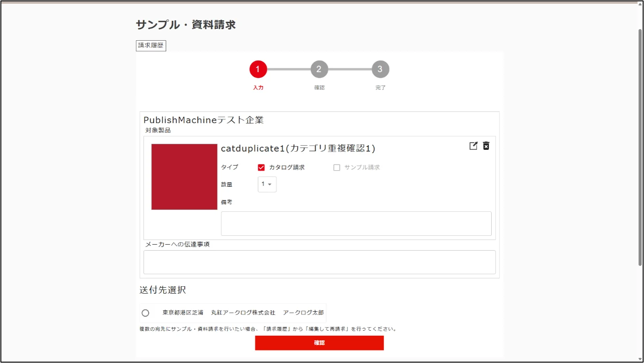Click the red product thumbnail image
Image resolution: width=644 pixels, height=363 pixels.
tap(184, 177)
